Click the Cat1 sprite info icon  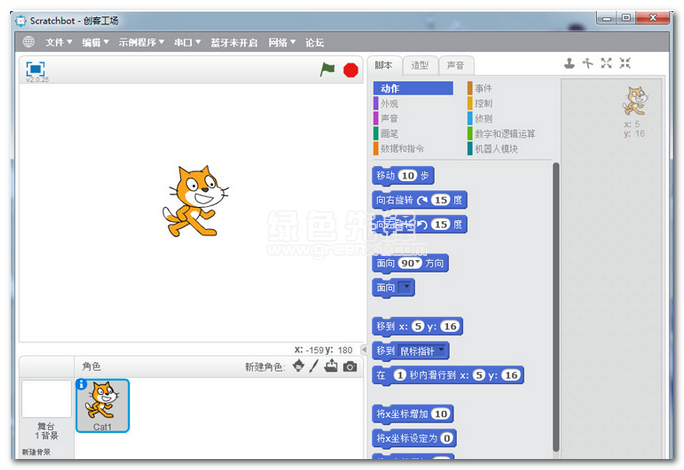(x=81, y=384)
